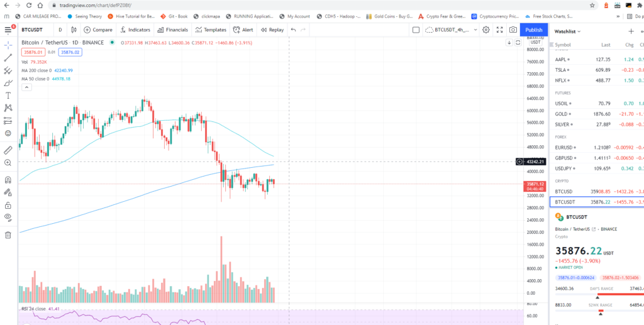Toggle lock all drawing tools

click(8, 206)
